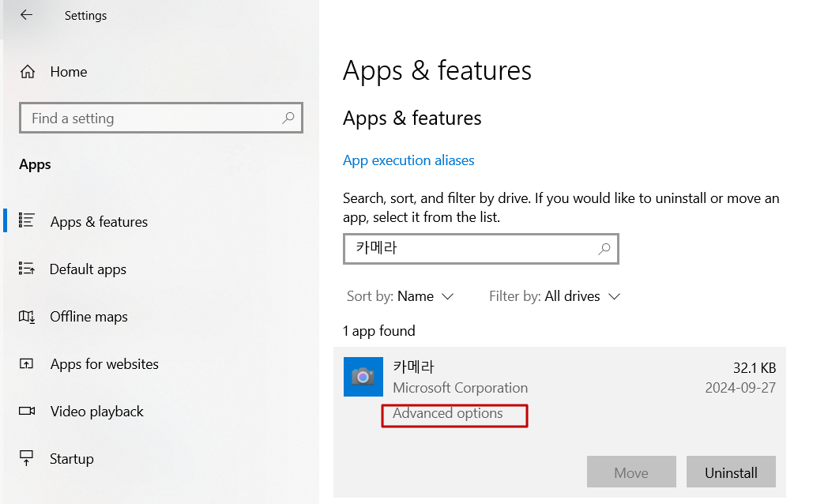Screen dimensions: 813x504
Task: Click the app search box containing 카메라
Action: tap(481, 249)
